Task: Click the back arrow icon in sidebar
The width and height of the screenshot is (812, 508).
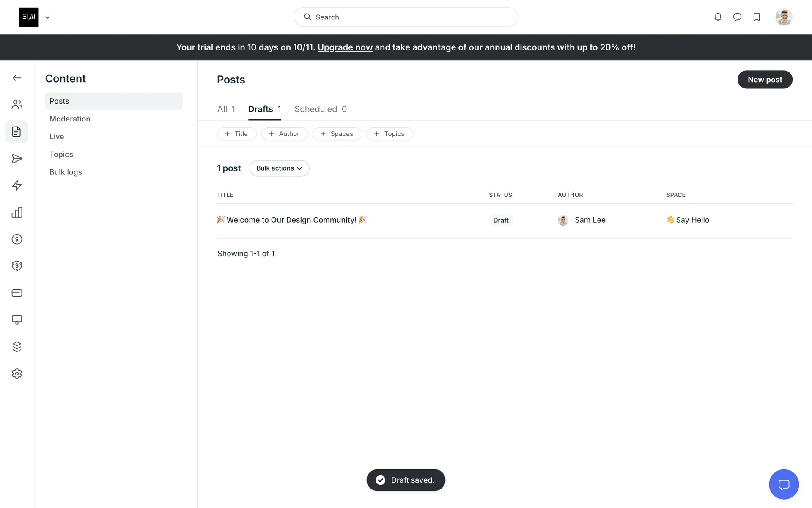Action: [x=17, y=78]
